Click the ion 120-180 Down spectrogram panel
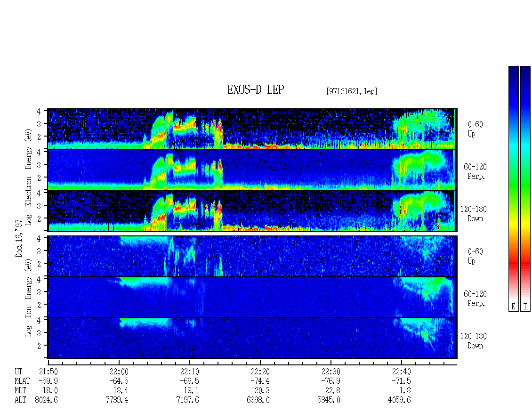Screen dimensions: 532x412 click(251, 339)
